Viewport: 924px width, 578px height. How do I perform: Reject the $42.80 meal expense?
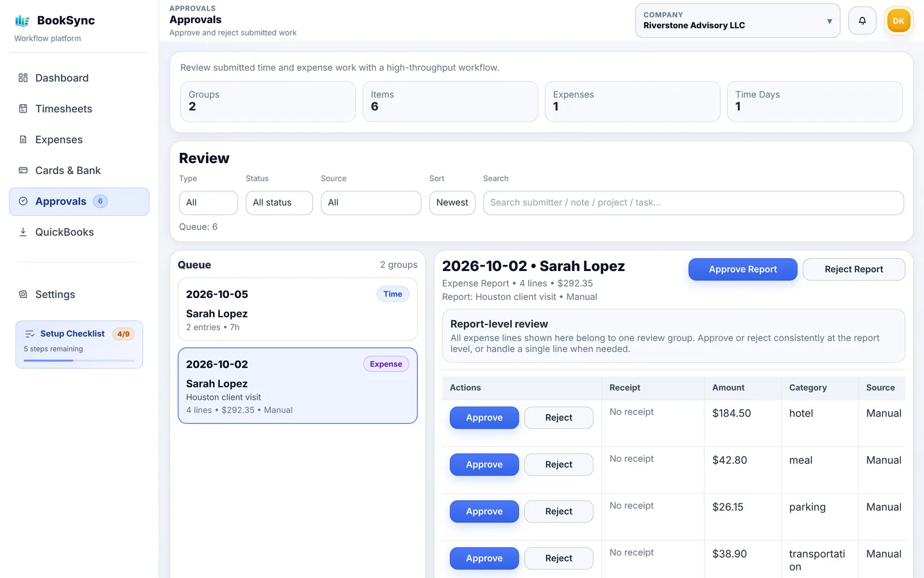pos(559,464)
